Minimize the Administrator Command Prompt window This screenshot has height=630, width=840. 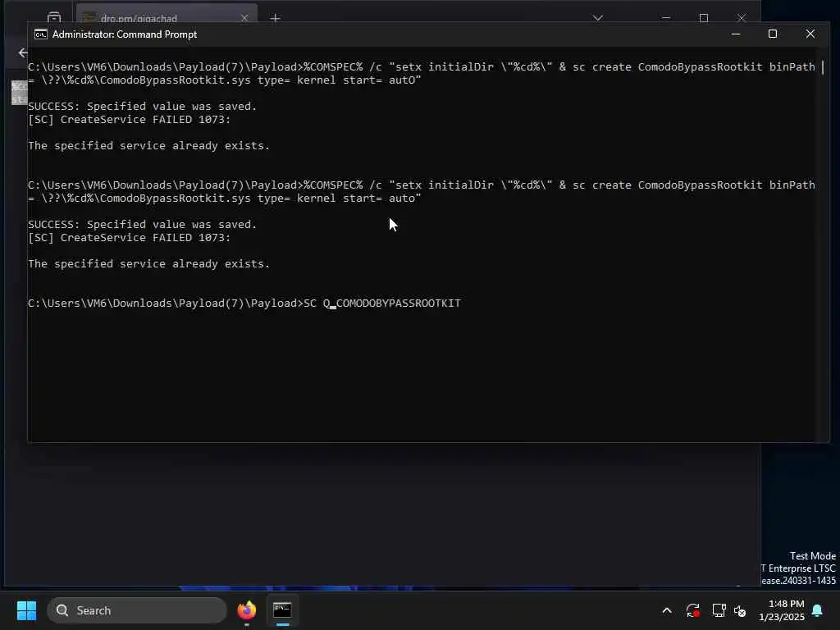click(x=736, y=34)
